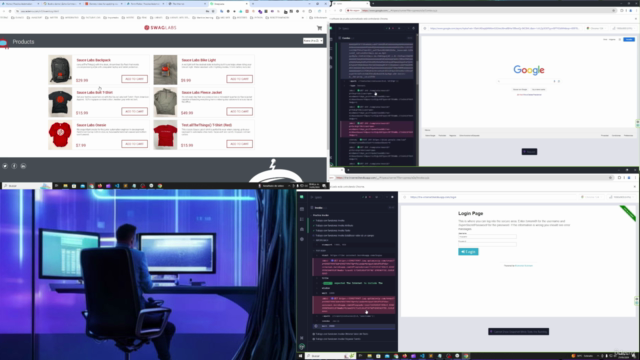The height and width of the screenshot is (360, 640).
Task: Open the Start menu in the bottom-right taskbar
Action: tap(300, 356)
